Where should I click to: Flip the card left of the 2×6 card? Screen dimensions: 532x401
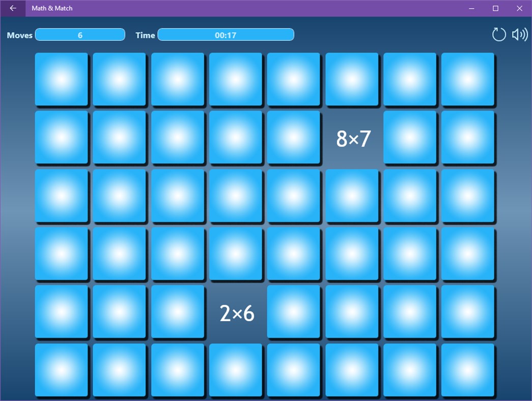tap(178, 312)
